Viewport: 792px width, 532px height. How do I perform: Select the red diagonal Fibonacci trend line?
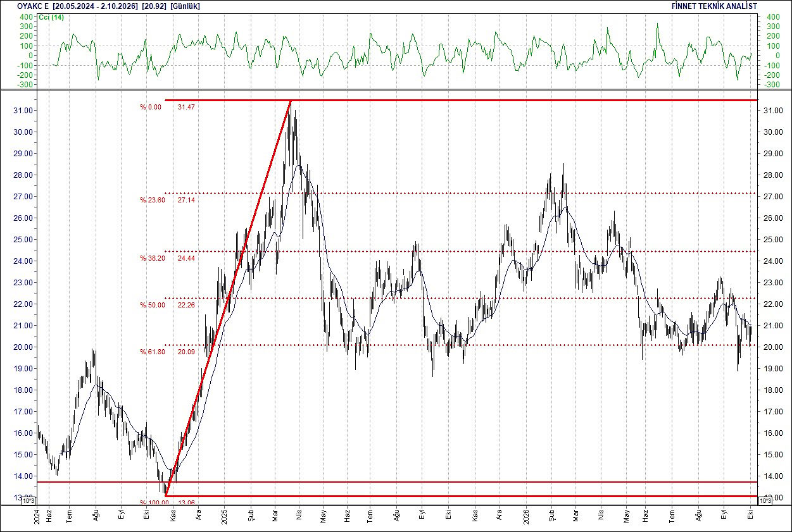point(228,297)
